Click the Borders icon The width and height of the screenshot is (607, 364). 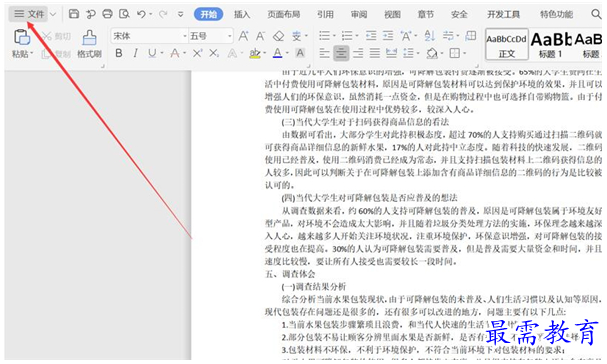(x=454, y=53)
